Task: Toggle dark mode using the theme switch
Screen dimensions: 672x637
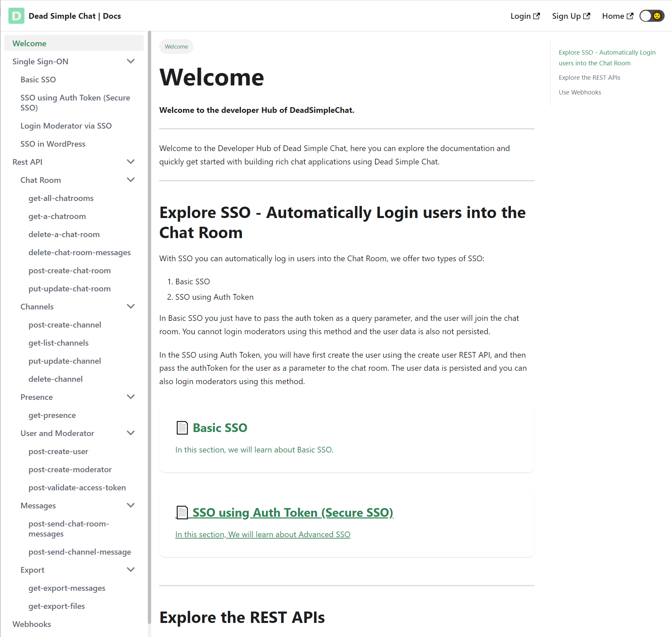Action: click(x=651, y=15)
